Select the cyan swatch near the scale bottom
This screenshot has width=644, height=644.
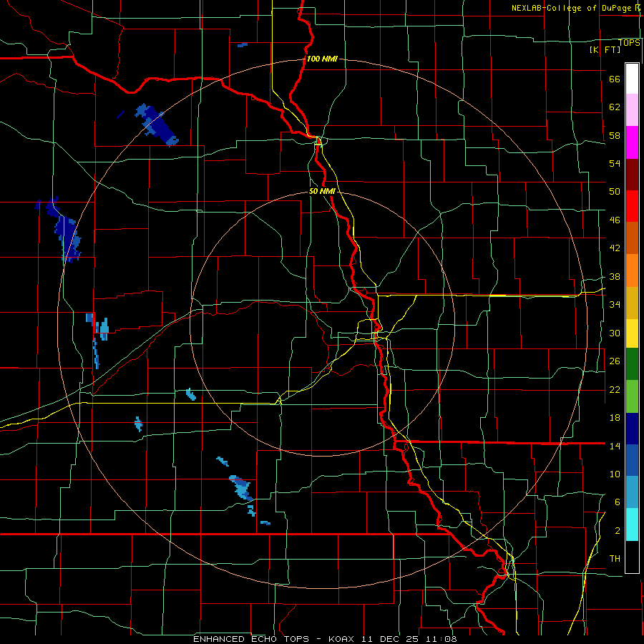632,525
